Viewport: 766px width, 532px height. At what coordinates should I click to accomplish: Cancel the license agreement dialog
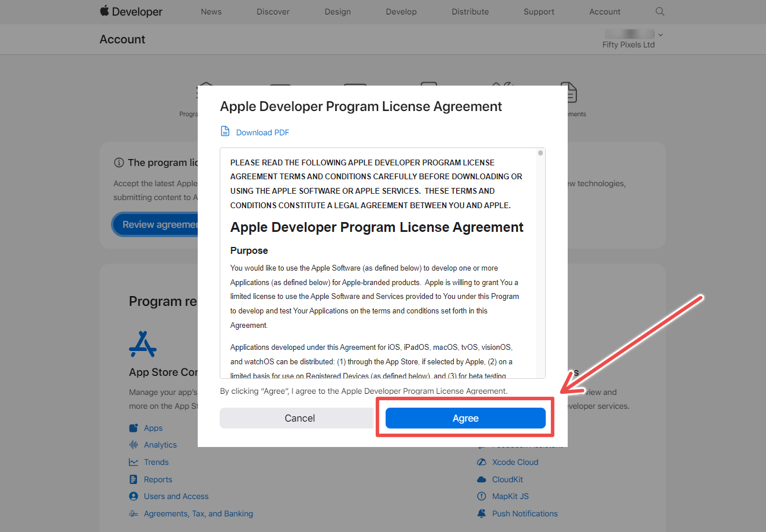(x=299, y=418)
